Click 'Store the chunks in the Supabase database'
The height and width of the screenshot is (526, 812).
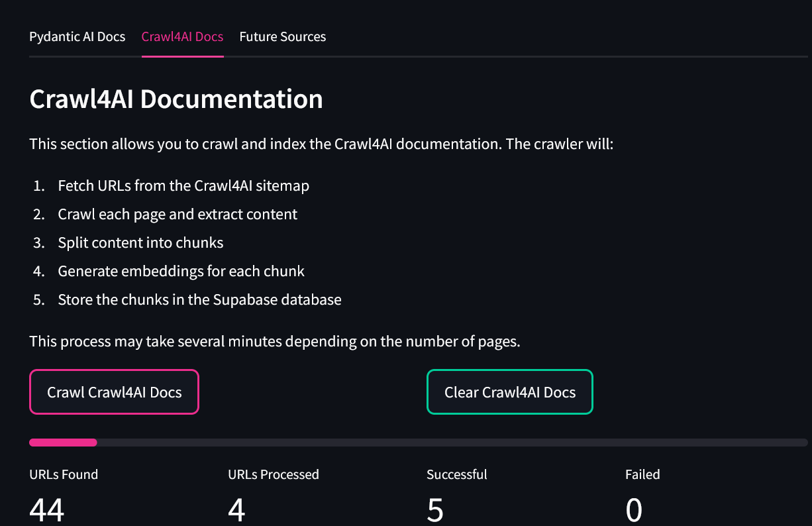[199, 299]
